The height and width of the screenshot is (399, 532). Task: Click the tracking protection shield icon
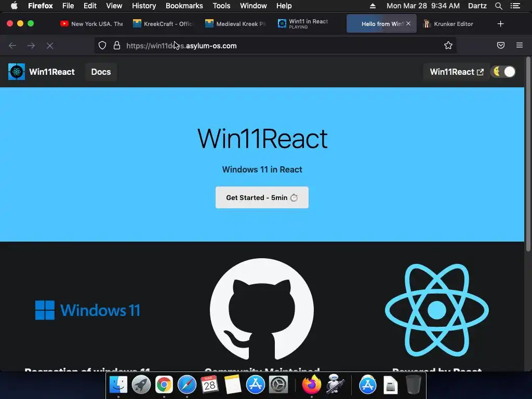[x=102, y=46]
